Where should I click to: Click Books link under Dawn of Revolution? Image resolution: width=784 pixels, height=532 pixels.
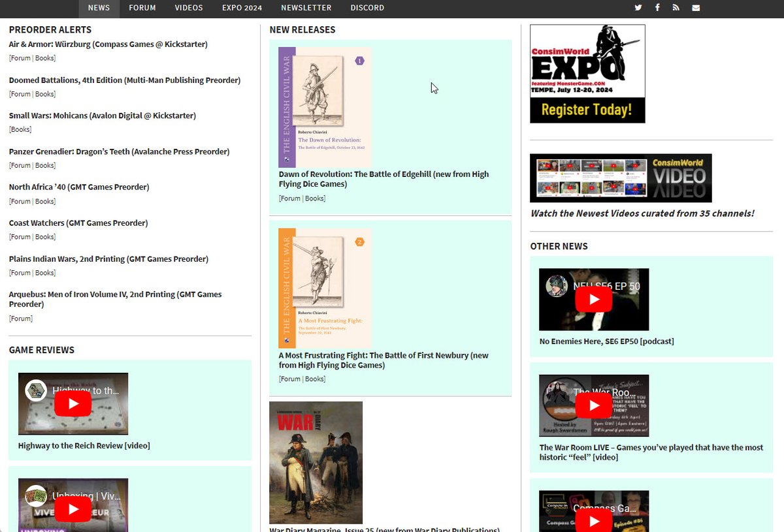[315, 198]
